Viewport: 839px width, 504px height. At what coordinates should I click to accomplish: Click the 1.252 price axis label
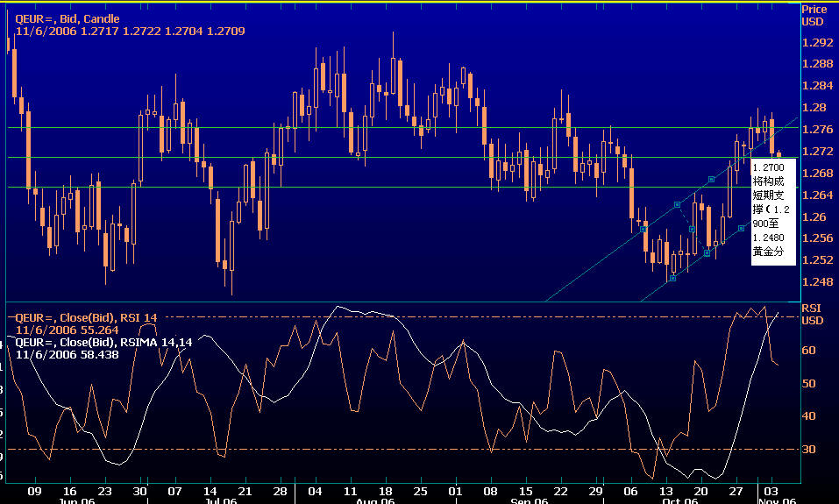pyautogui.click(x=817, y=260)
